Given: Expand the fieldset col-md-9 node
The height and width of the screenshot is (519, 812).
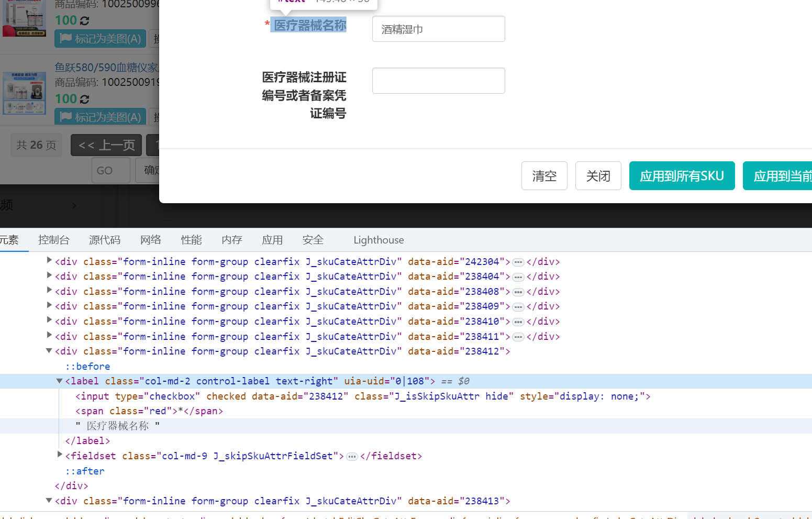Looking at the screenshot, I should [x=60, y=455].
